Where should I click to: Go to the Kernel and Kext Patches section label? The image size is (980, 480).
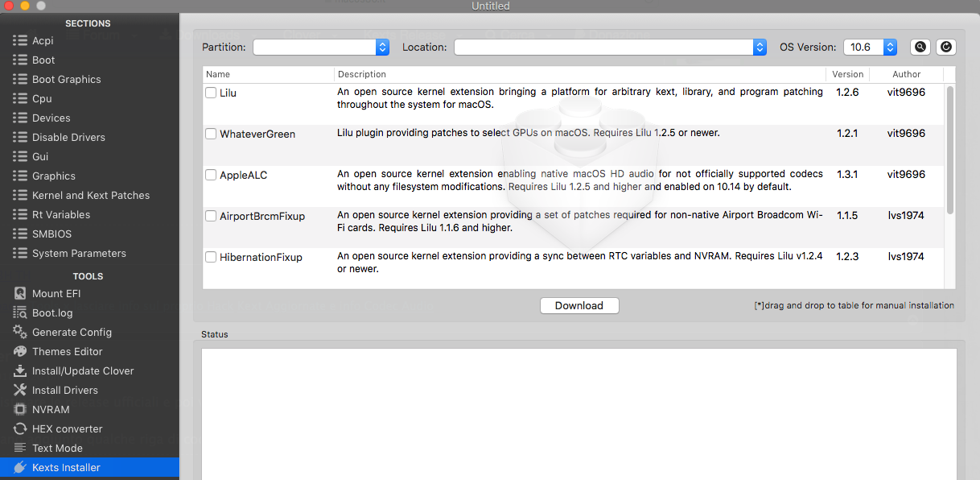pos(91,195)
